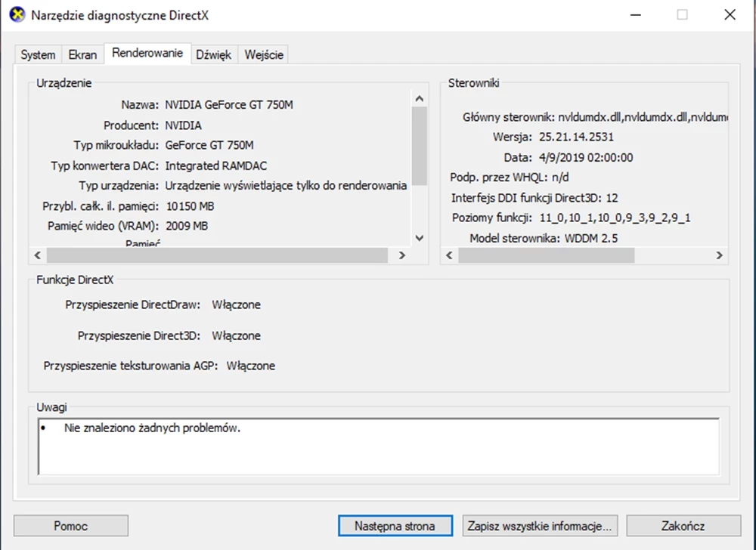Image resolution: width=756 pixels, height=550 pixels.
Task: Click the Typ urządzenia value text
Action: (286, 185)
